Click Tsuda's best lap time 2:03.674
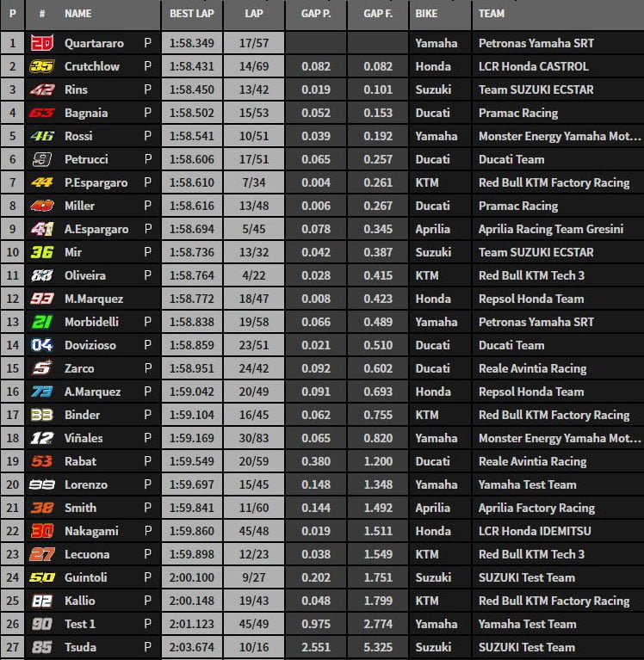 pos(192,647)
